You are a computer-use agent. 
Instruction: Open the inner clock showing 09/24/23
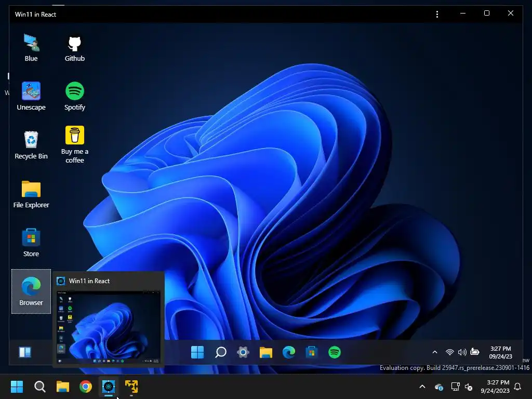click(500, 353)
